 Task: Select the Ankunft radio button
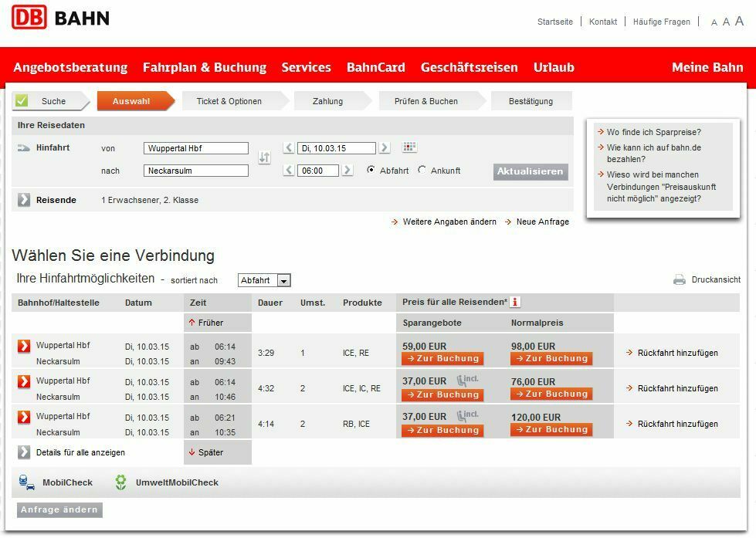[422, 170]
